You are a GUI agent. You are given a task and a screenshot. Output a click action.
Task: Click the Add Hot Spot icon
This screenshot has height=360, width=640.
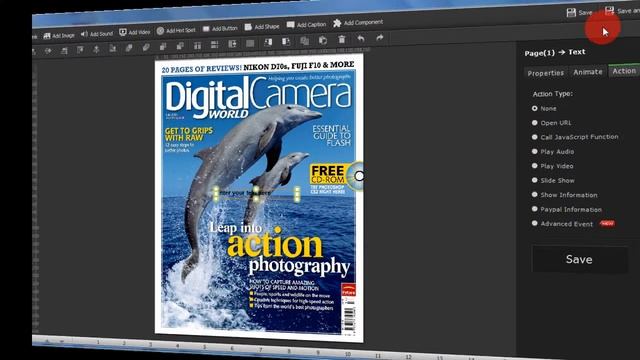160,31
